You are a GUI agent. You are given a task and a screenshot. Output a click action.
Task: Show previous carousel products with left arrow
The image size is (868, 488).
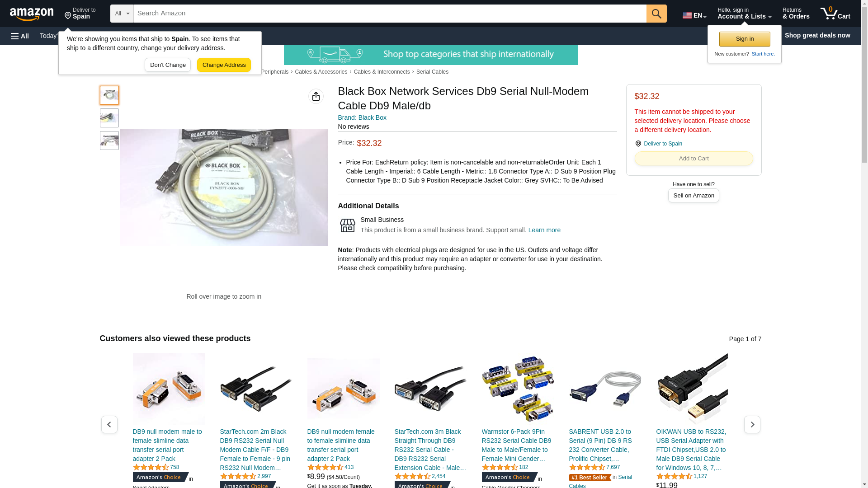109,424
